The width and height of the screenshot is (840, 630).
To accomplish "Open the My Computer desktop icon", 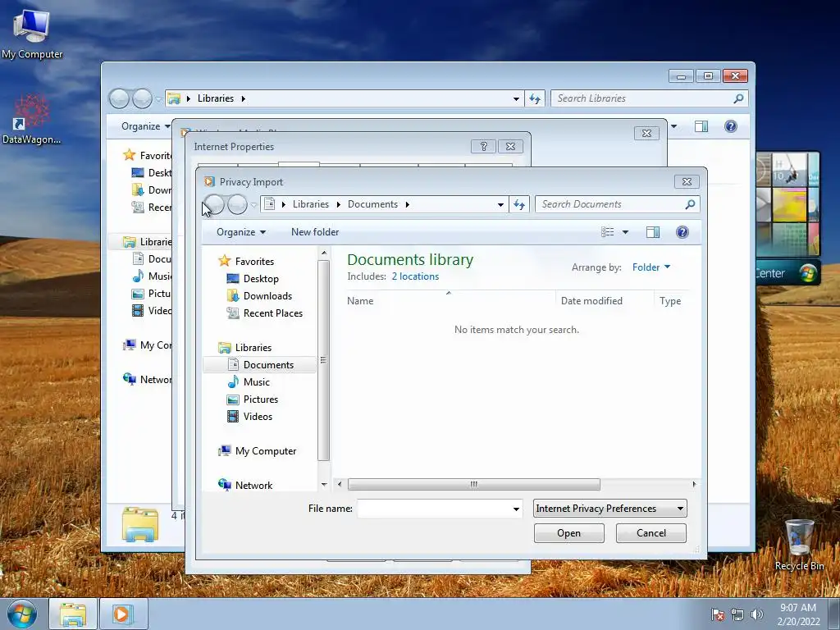I will pos(32,34).
